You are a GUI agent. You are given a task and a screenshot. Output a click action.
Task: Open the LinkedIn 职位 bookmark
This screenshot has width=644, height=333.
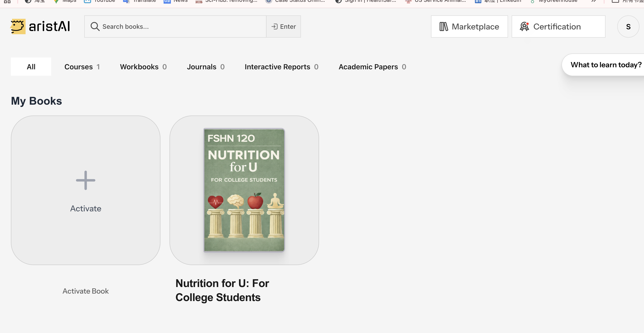(497, 1)
